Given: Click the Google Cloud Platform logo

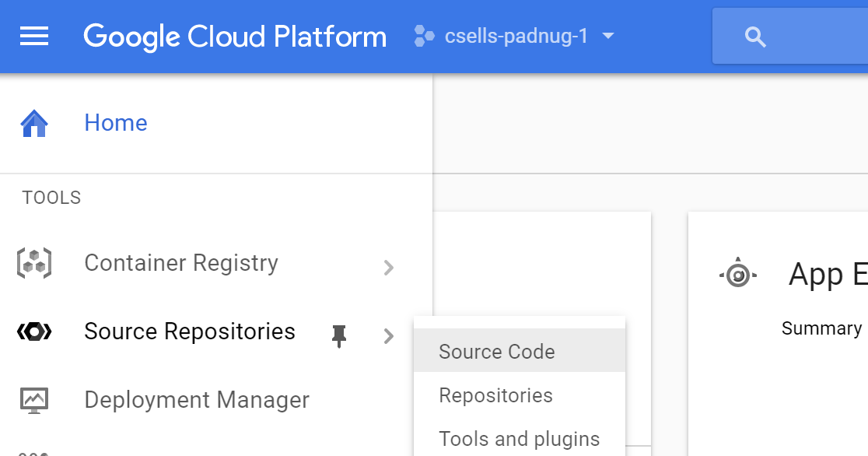Looking at the screenshot, I should 234,36.
